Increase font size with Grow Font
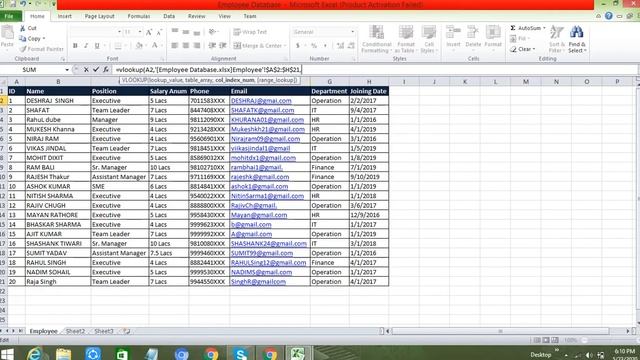Screen dimensions: 640x360 click(x=149, y=32)
